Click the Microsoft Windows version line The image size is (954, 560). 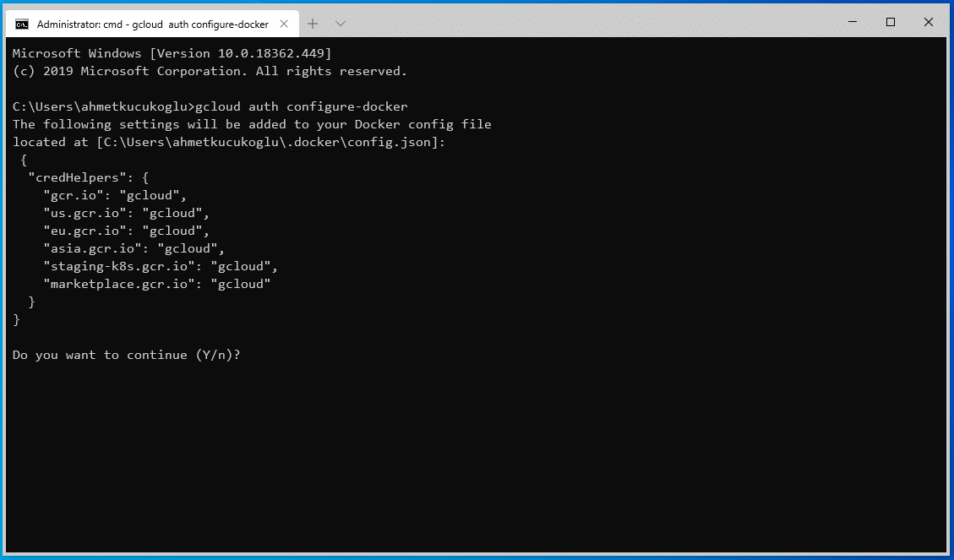tap(172, 53)
